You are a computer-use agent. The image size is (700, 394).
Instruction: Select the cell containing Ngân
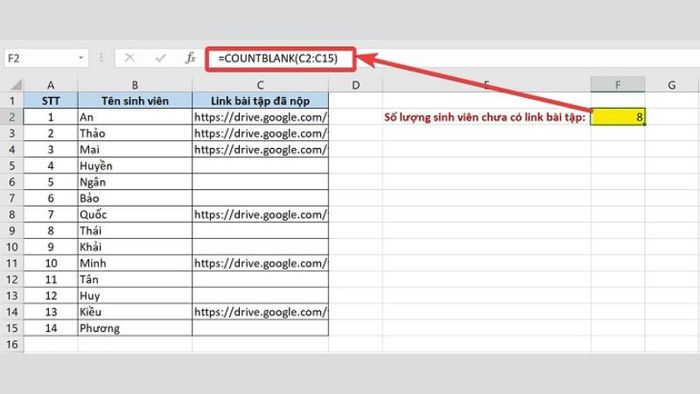pos(135,182)
